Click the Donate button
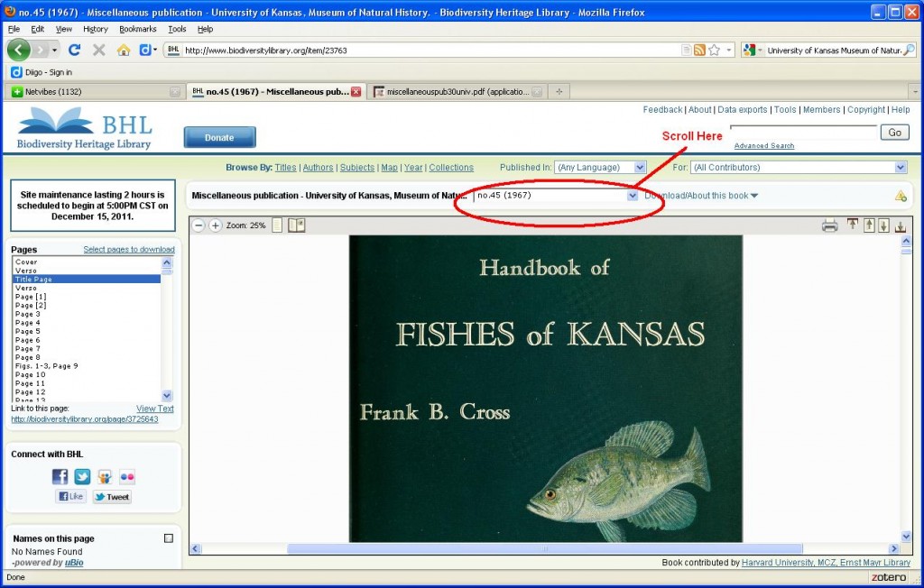This screenshot has height=588, width=924. [219, 137]
